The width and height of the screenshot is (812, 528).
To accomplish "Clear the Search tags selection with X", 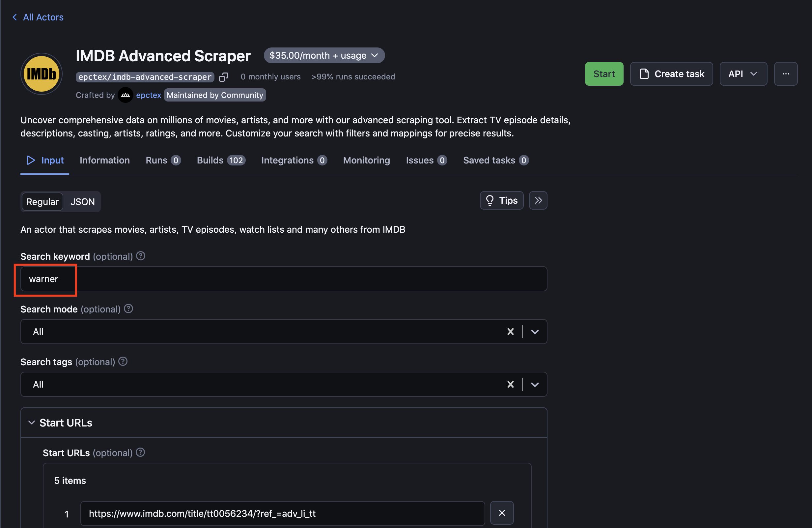I will click(511, 384).
